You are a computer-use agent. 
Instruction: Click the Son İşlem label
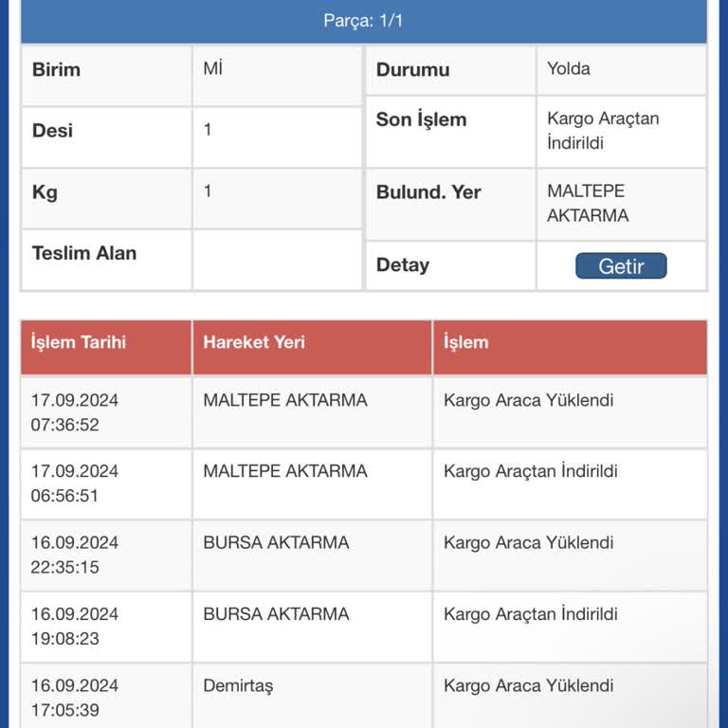pos(421,120)
